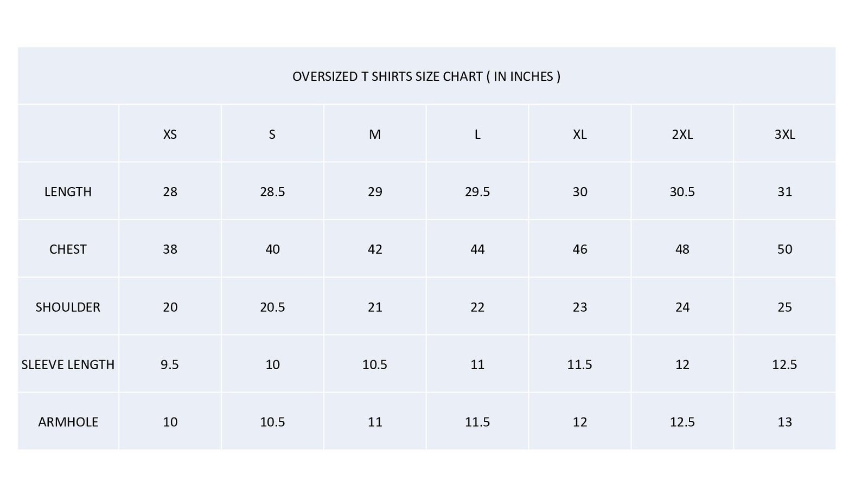This screenshot has width=868, height=488.
Task: Click the CHEST row label
Action: tap(68, 249)
